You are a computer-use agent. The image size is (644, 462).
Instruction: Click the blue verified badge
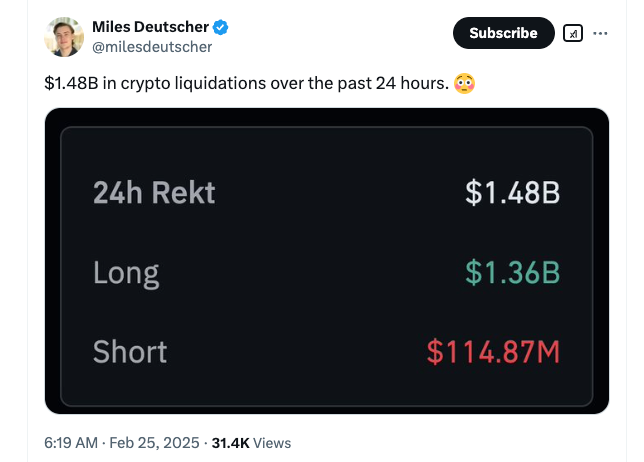[x=221, y=27]
